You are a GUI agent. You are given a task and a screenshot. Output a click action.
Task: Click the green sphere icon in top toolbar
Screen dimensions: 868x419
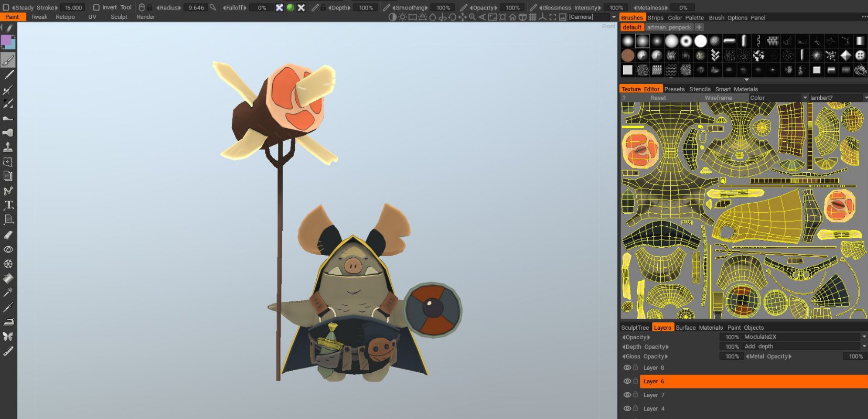click(290, 7)
